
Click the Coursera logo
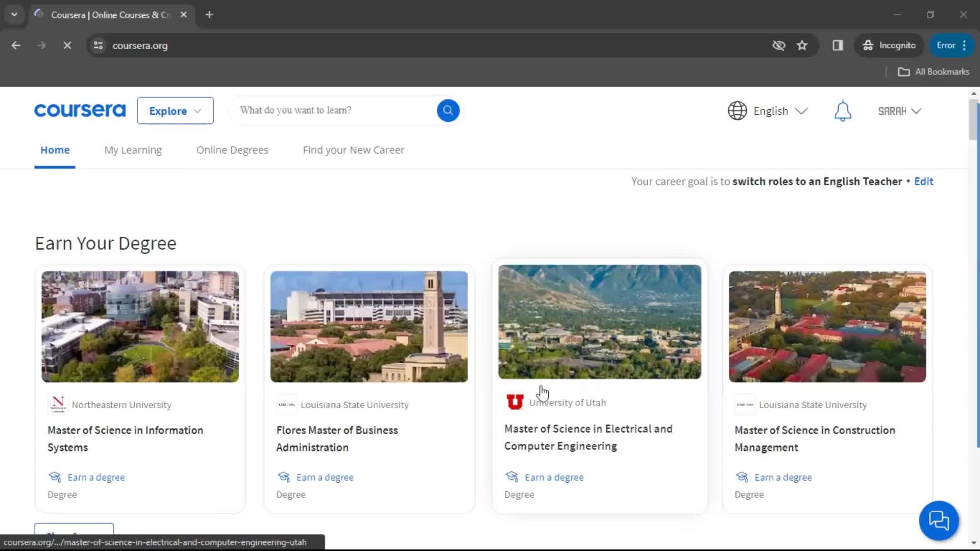coord(80,110)
